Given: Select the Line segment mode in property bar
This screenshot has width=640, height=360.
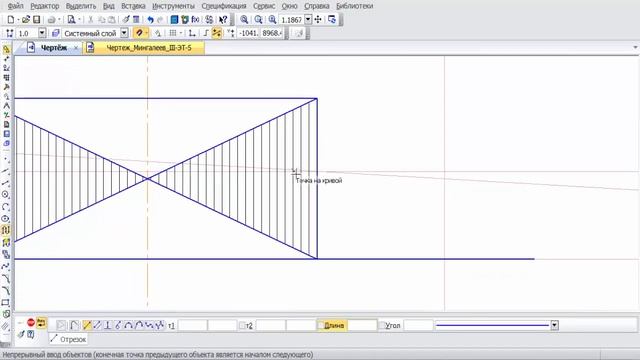Looking at the screenshot, I should (87, 325).
